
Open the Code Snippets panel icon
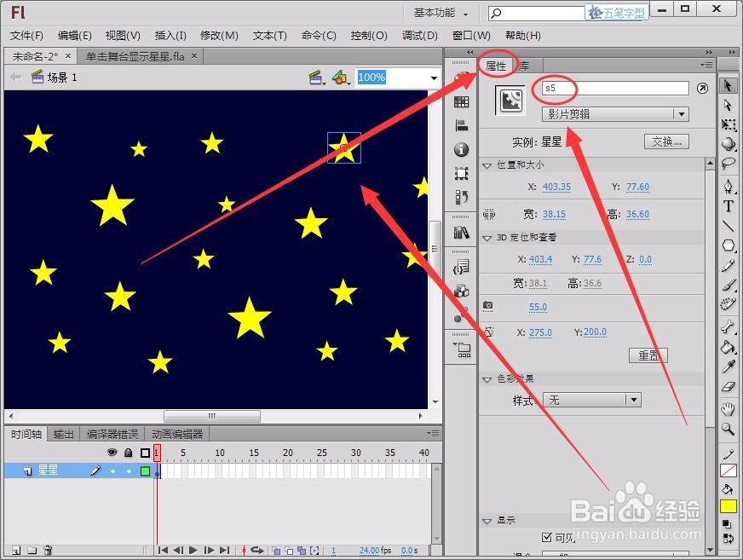point(461,267)
